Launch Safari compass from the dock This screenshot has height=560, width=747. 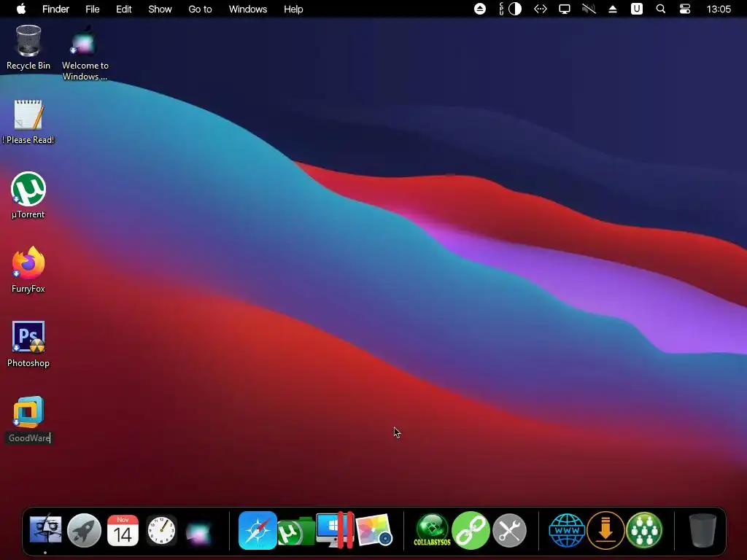[258, 530]
